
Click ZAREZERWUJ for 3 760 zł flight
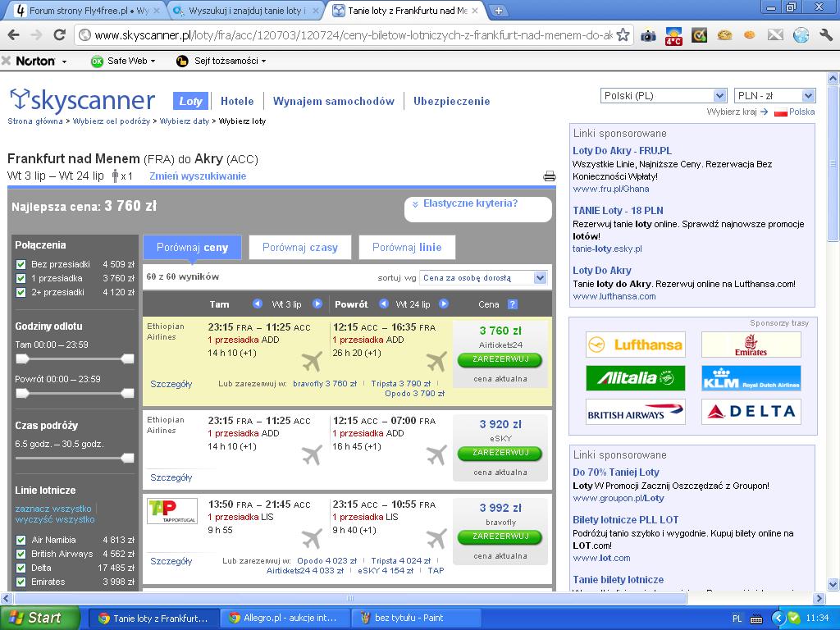pyautogui.click(x=500, y=359)
